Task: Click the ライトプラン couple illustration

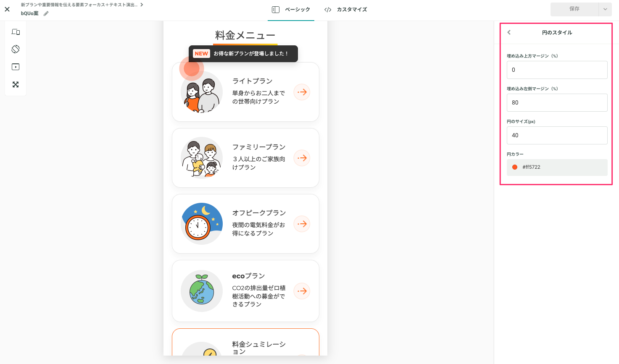Action: coord(202,92)
